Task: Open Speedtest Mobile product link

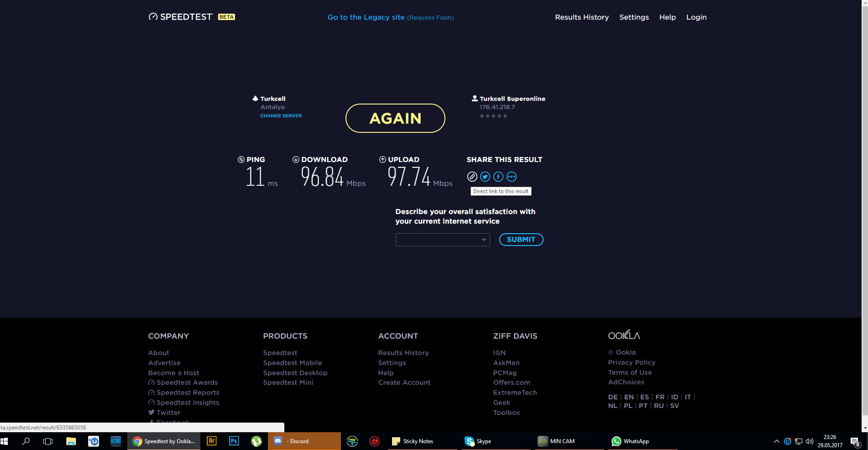Action: (x=293, y=363)
